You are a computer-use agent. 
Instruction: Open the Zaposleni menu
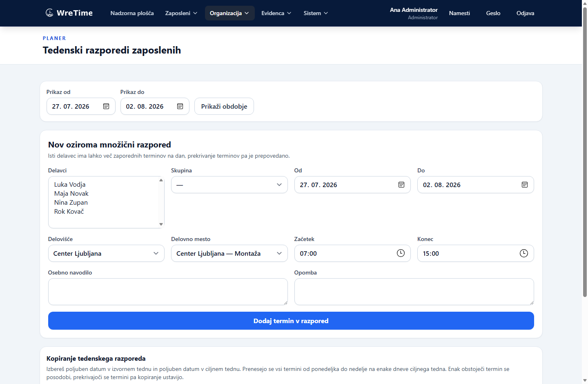pyautogui.click(x=181, y=13)
